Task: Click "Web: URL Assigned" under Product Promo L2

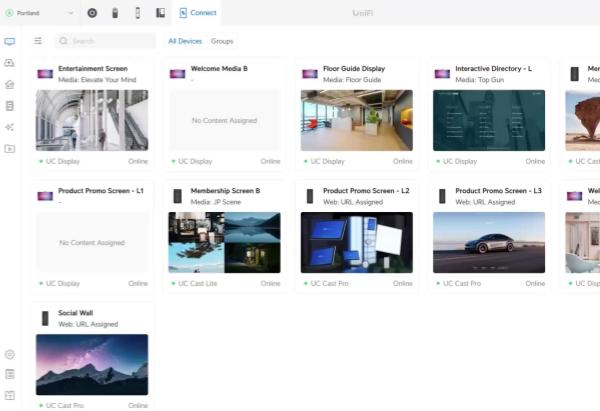Action: pos(353,202)
